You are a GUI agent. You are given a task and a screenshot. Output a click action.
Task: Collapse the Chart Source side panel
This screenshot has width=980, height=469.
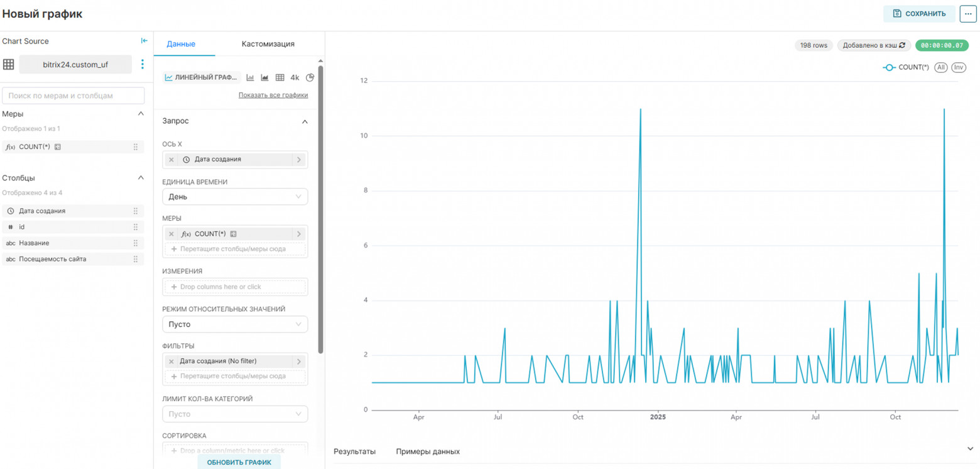point(144,41)
